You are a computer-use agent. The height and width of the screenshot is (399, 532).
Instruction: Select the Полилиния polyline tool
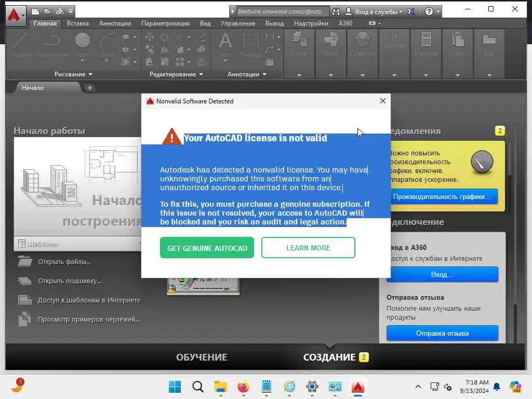(52, 45)
